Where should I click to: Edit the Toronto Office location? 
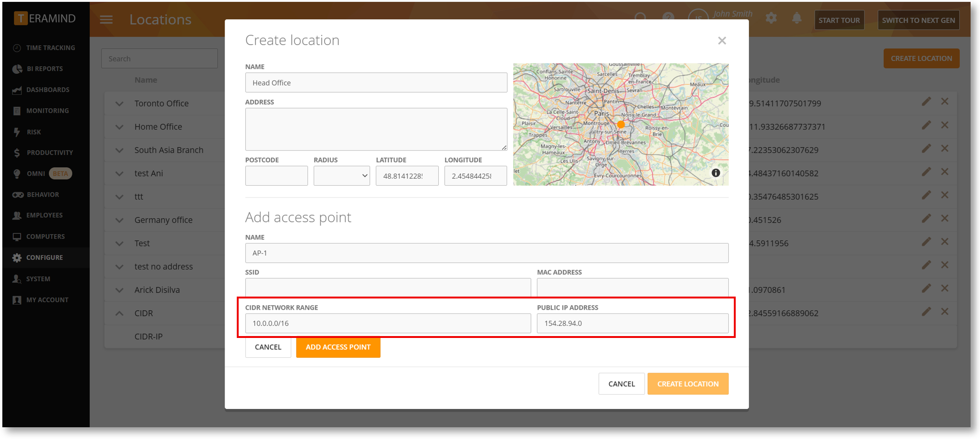[926, 102]
